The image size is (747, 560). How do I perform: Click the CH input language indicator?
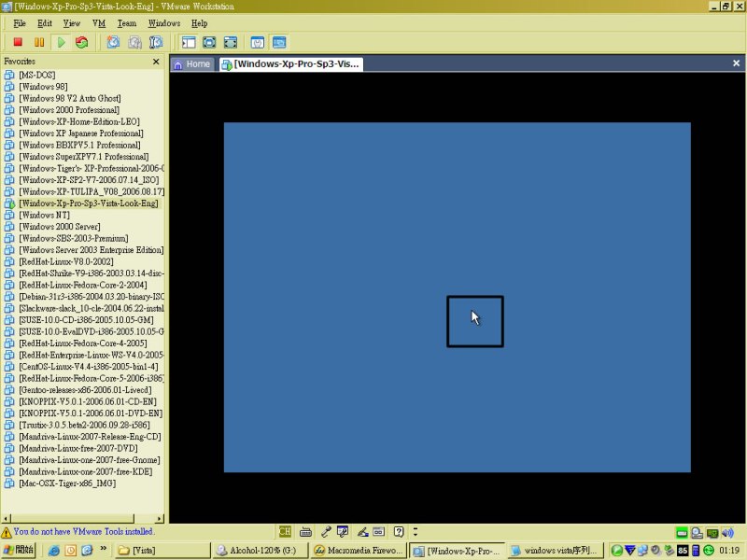pos(285,531)
